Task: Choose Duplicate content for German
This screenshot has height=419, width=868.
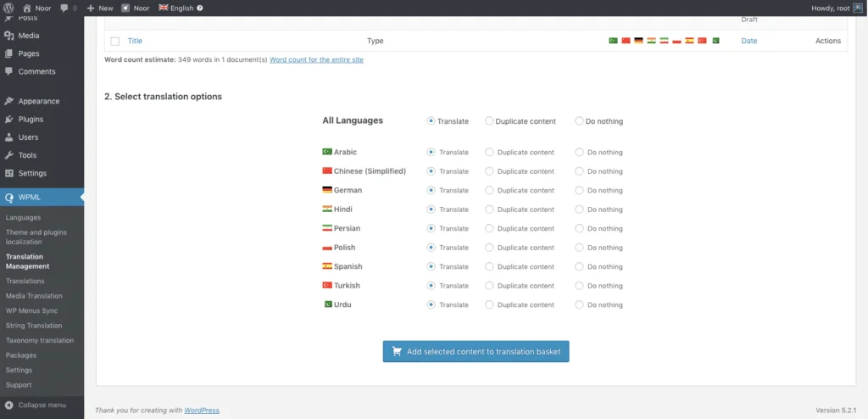Action: (489, 190)
